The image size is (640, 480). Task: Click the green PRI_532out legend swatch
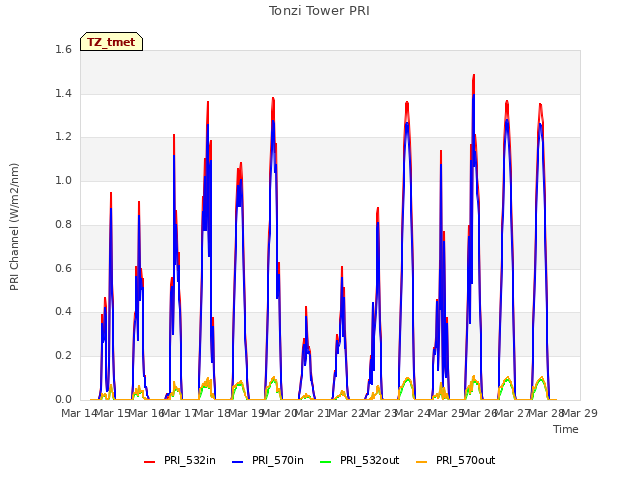[x=326, y=461]
